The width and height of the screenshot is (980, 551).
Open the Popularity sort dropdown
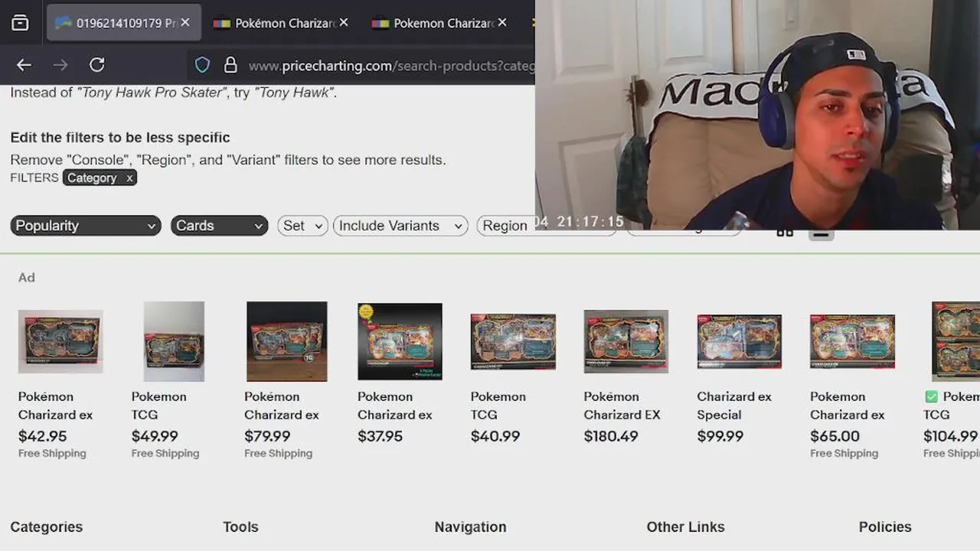click(x=86, y=226)
